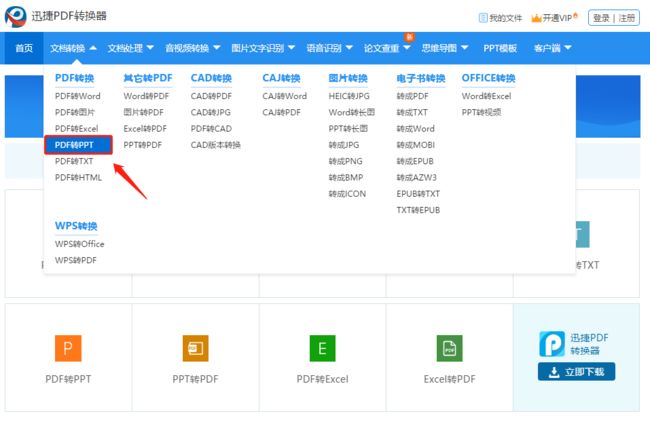Choose PPT转视频 in the menu
This screenshot has width=650, height=422.
pos(481,112)
